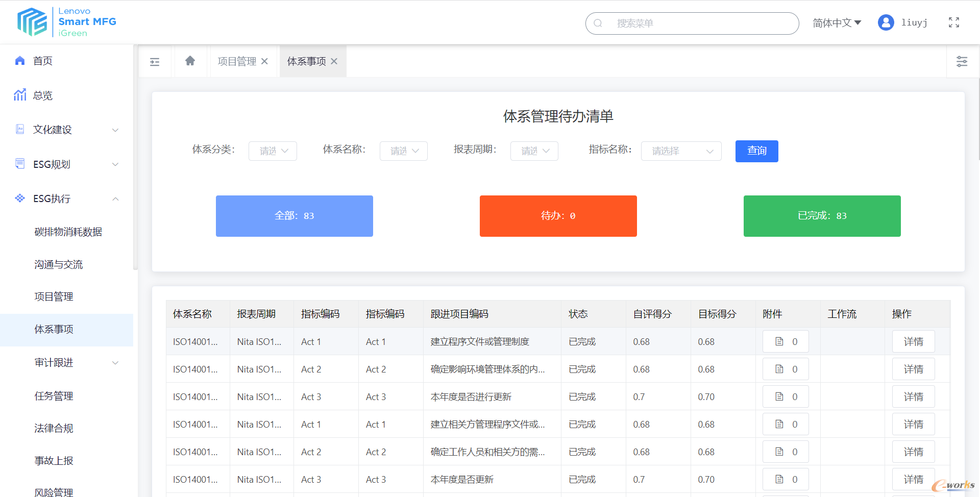Image resolution: width=980 pixels, height=497 pixels.
Task: Click the ESG执行 diamond icon
Action: [x=20, y=198]
